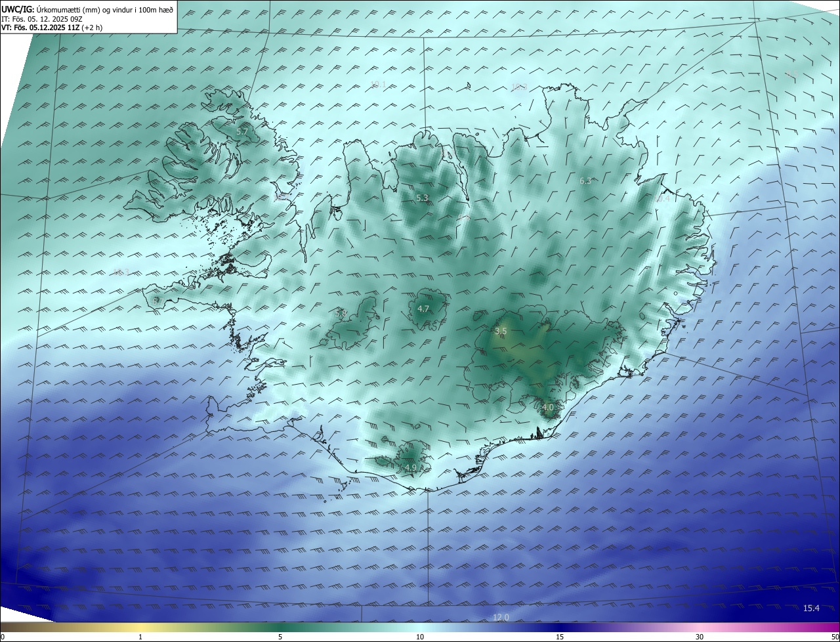Click the title 'UWC/IG: Úrkomumætti (mm) og vindur' line

[x=87, y=10]
